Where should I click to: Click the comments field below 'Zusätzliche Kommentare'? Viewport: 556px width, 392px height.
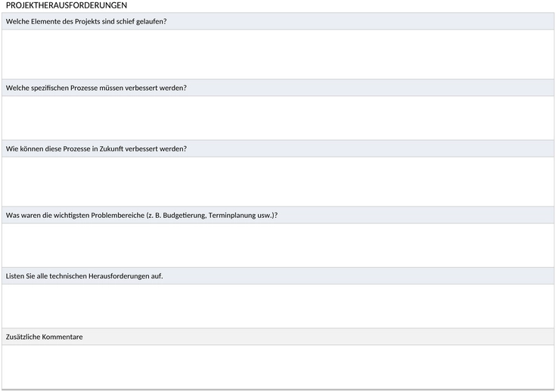[278, 367]
